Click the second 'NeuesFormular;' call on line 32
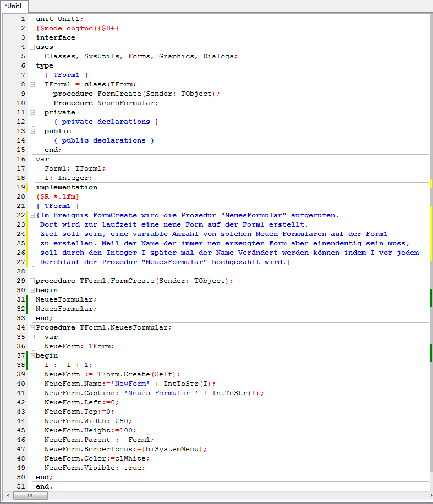Viewport: 433px width, 504px height. [66, 309]
